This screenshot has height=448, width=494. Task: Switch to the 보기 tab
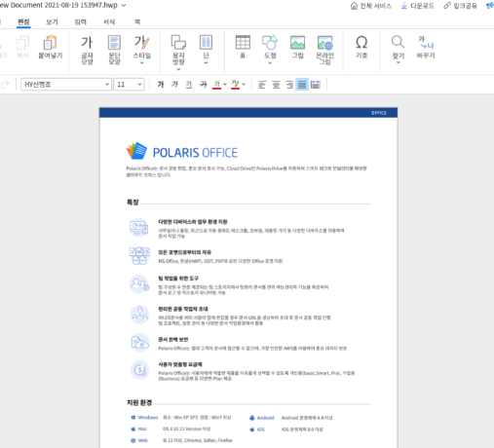point(52,21)
